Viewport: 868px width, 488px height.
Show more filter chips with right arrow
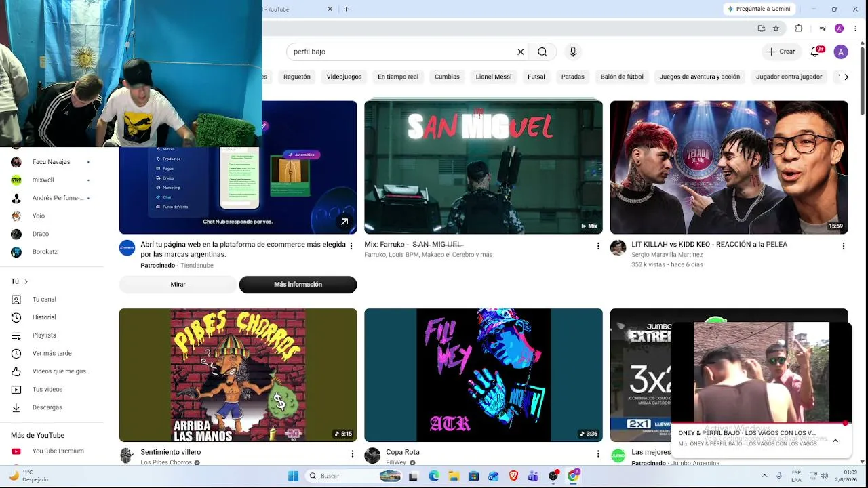tap(846, 77)
